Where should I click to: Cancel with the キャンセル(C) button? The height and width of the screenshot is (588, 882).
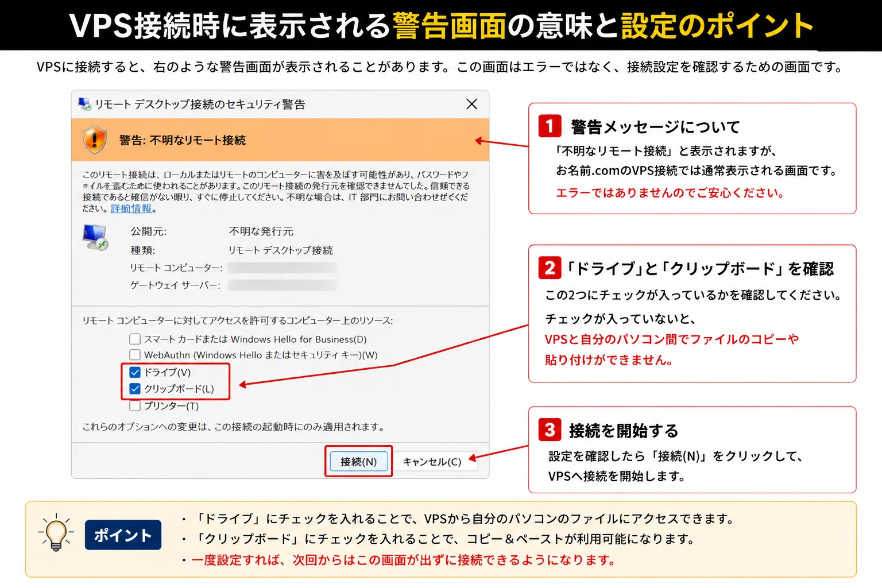(x=432, y=462)
